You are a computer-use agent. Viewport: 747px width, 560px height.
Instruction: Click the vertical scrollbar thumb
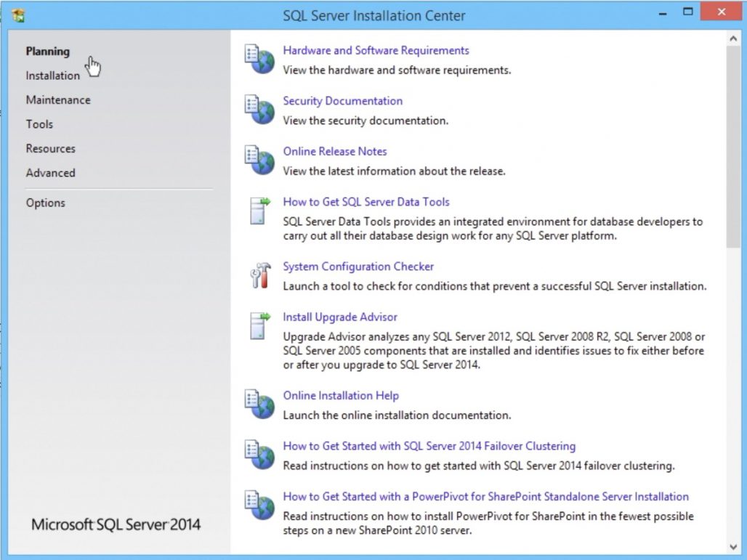click(733, 147)
